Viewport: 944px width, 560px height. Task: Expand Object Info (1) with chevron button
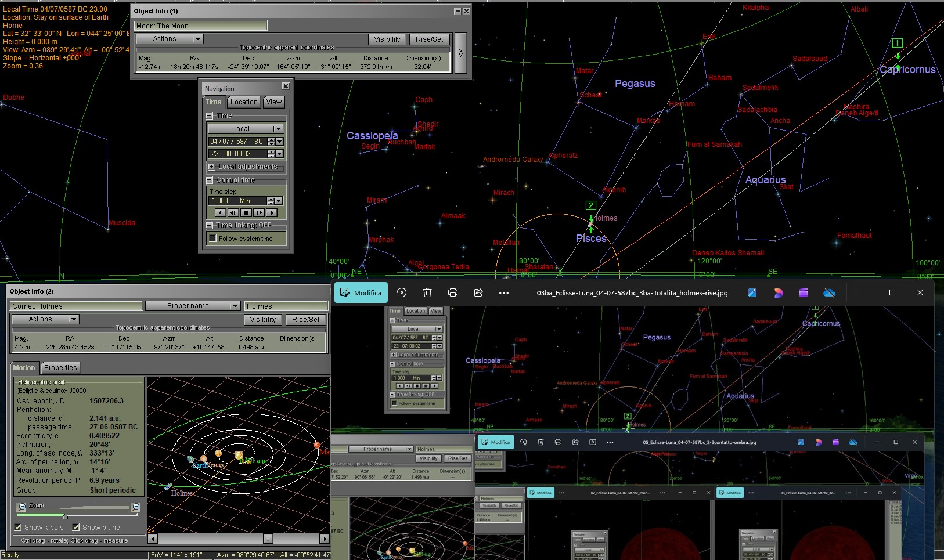click(460, 52)
